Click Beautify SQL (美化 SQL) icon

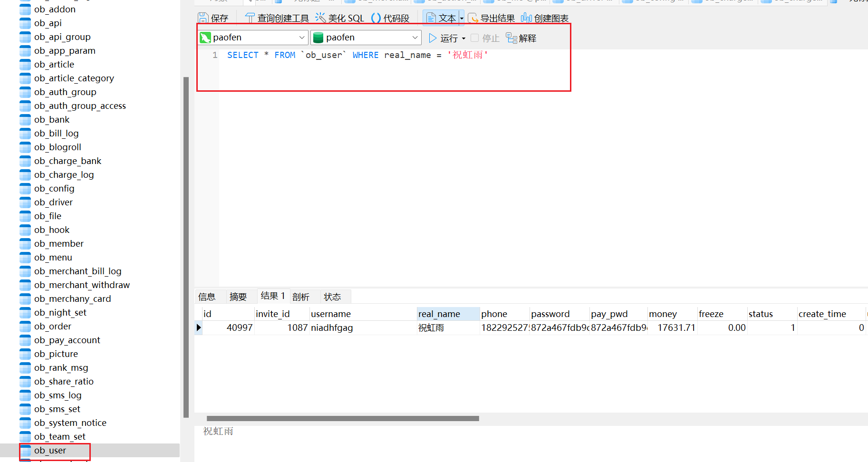(x=321, y=18)
